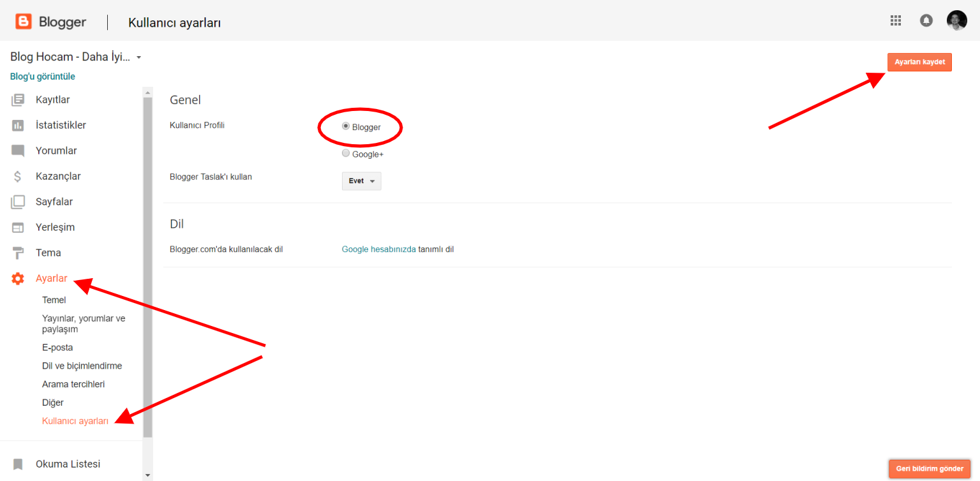Click the Blogger.com'da kullanılacak dil label
This screenshot has height=481, width=980.
click(x=226, y=249)
